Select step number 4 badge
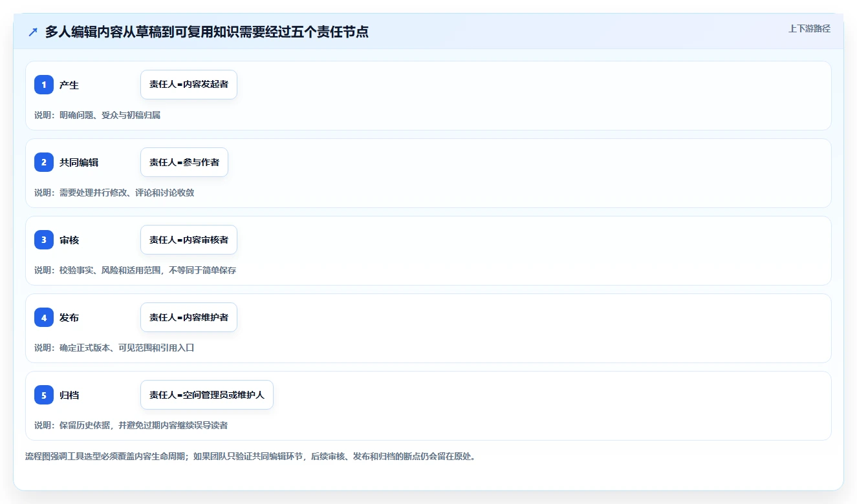Screen dimensions: 857x504 coord(44,317)
